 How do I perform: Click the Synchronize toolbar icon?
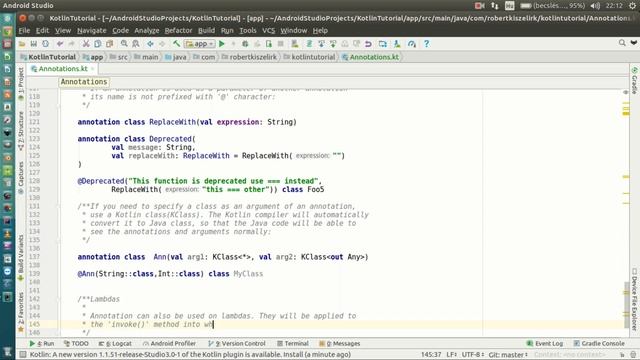pos(45,44)
